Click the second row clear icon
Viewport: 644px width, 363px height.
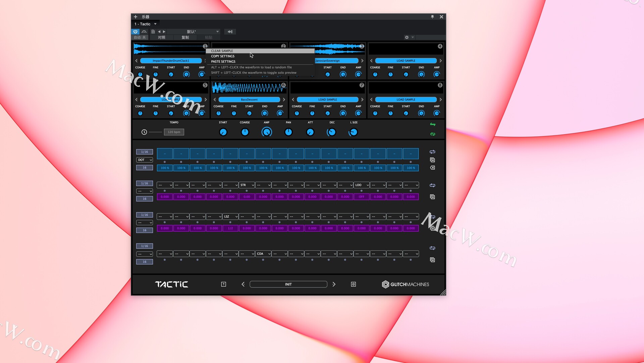[x=432, y=197]
